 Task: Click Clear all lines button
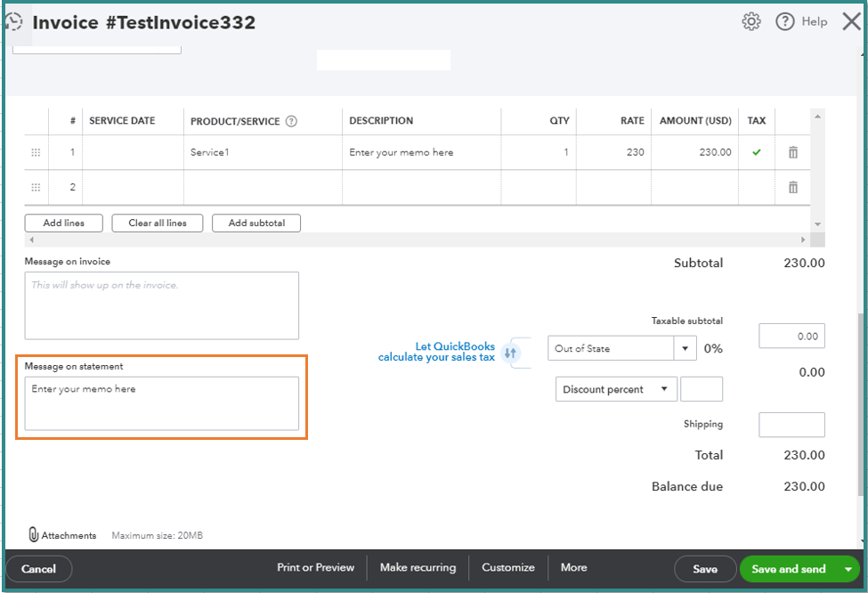coord(158,223)
